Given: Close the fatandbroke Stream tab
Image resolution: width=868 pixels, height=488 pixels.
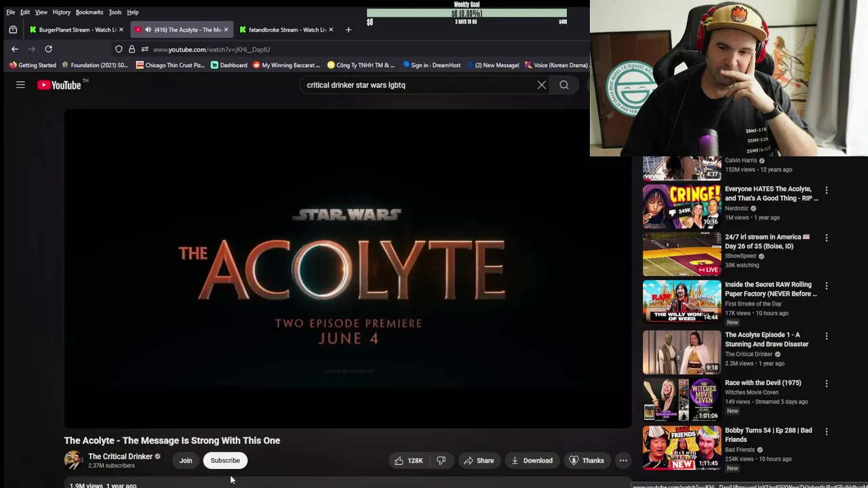Looking at the screenshot, I should (331, 30).
